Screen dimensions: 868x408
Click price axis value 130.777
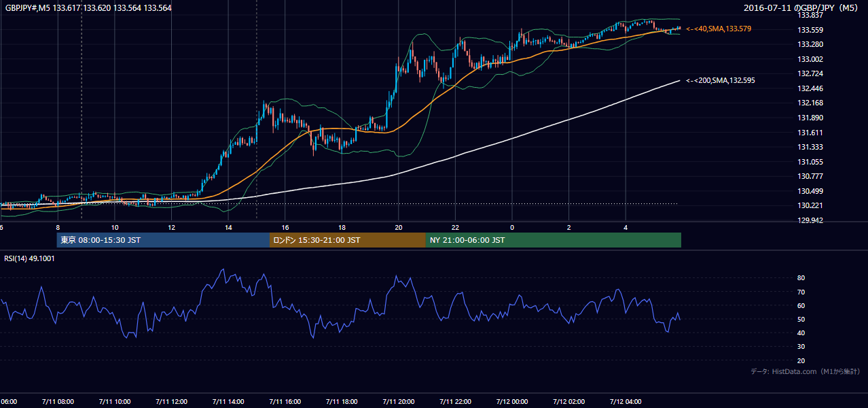[810, 176]
